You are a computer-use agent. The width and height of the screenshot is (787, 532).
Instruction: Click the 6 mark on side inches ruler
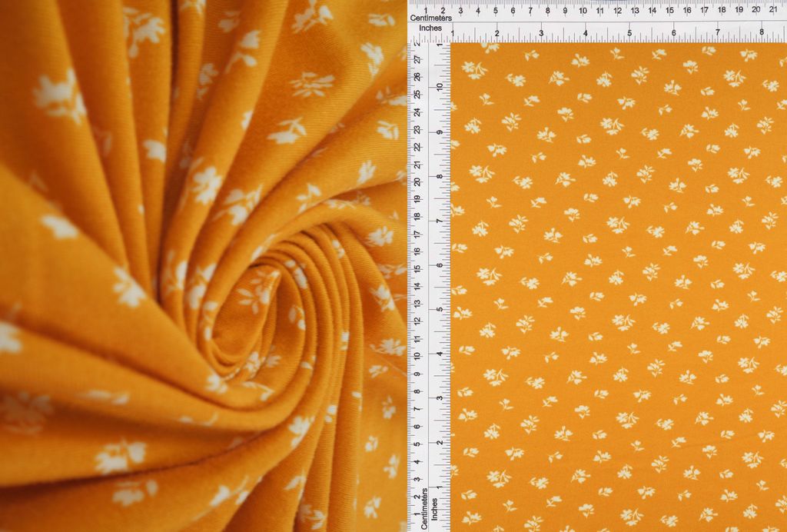pyautogui.click(x=440, y=265)
